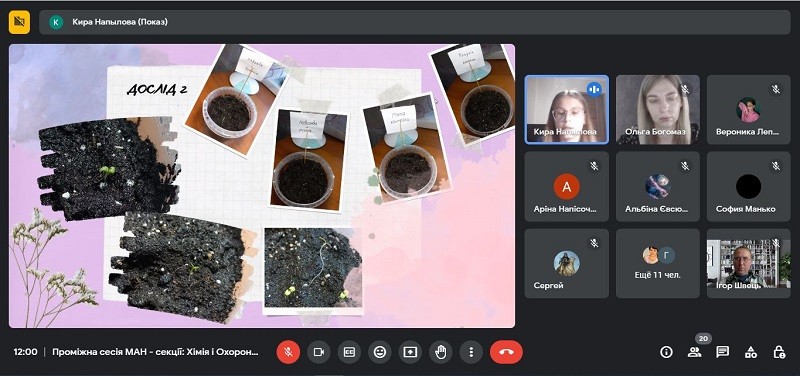Show the participants list icon
Image resolution: width=800 pixels, height=376 pixels.
(x=694, y=352)
